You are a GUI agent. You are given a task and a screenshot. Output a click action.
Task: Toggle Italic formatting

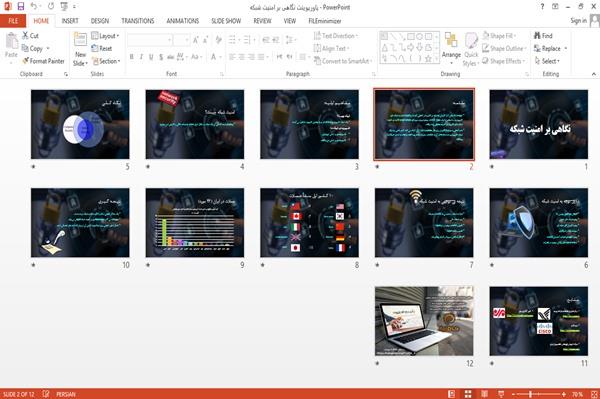(x=141, y=57)
